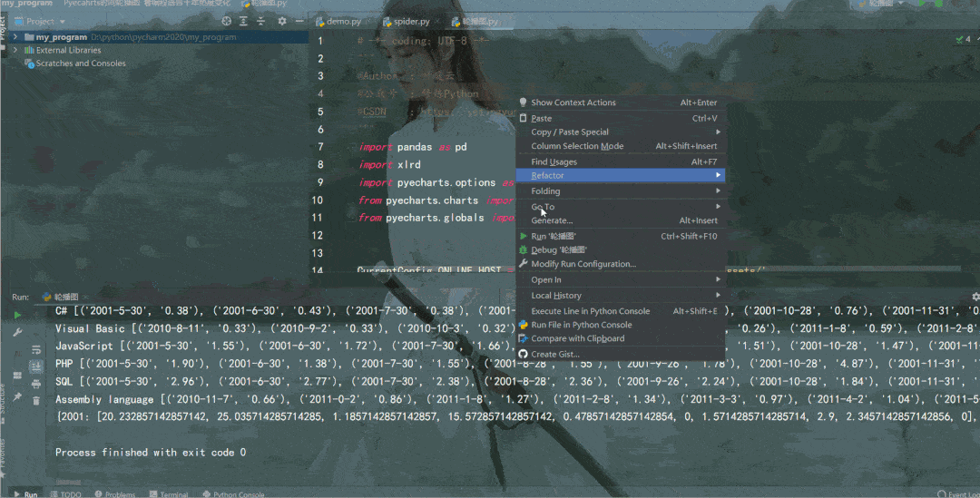Click the Pin Tab icon in Run panel
This screenshot has width=980, height=498.
tap(17, 397)
